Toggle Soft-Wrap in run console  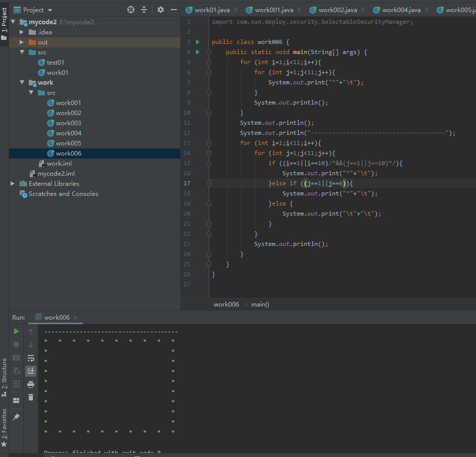(x=31, y=358)
